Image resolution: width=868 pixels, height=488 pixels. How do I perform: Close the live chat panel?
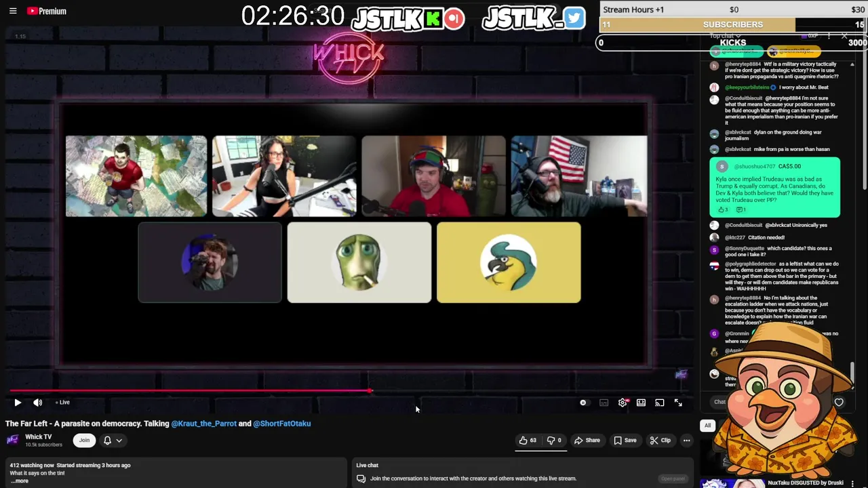pos(844,35)
